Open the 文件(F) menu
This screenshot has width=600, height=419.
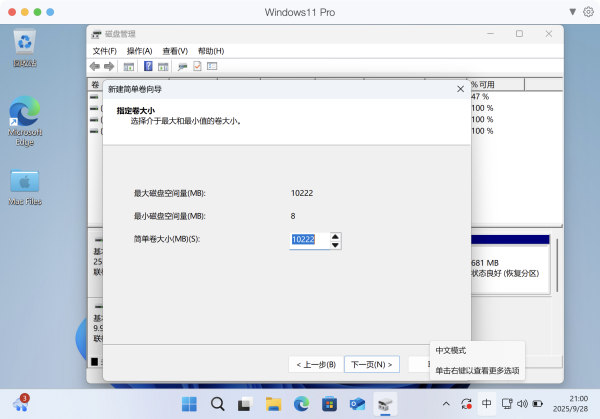click(x=105, y=51)
